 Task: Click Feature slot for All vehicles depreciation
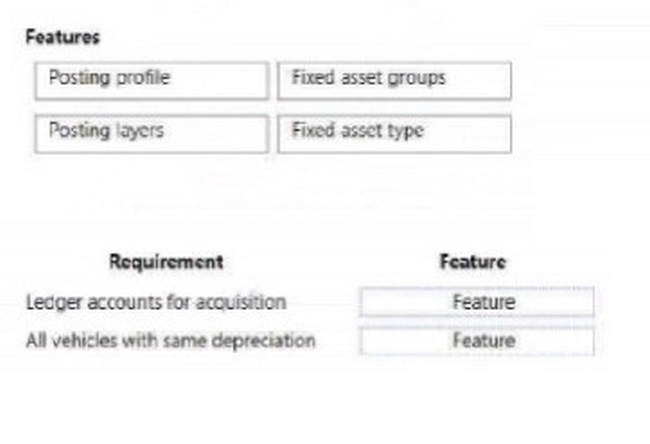pos(476,341)
